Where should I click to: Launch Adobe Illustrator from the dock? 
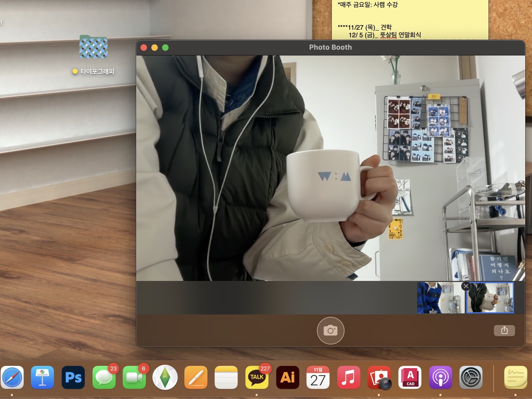click(x=287, y=377)
